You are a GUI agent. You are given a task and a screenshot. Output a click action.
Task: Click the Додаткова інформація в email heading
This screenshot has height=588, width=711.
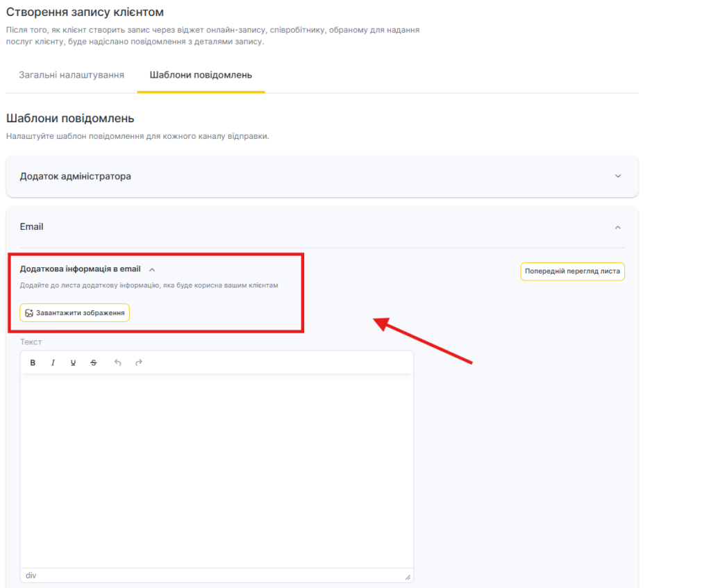tap(80, 269)
